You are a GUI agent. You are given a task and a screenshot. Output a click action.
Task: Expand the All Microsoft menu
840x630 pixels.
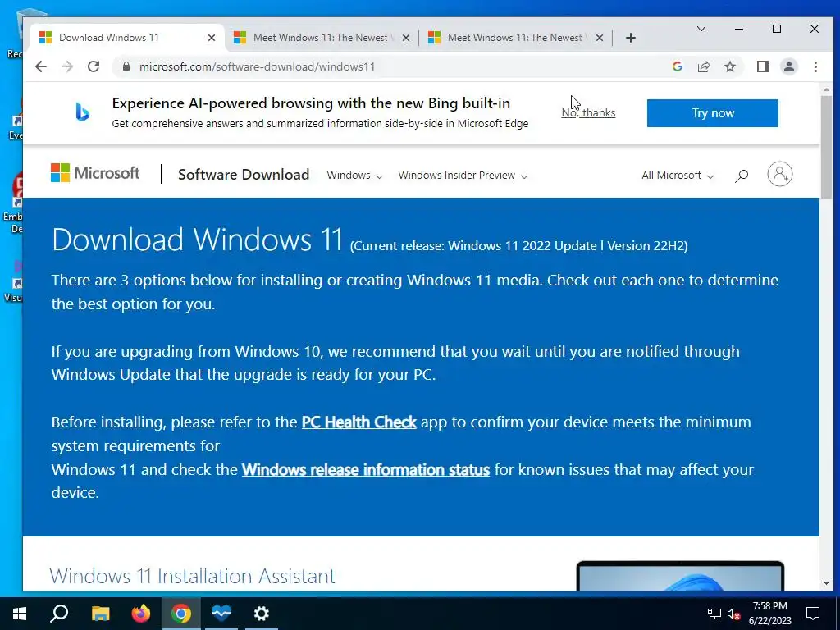click(x=678, y=176)
